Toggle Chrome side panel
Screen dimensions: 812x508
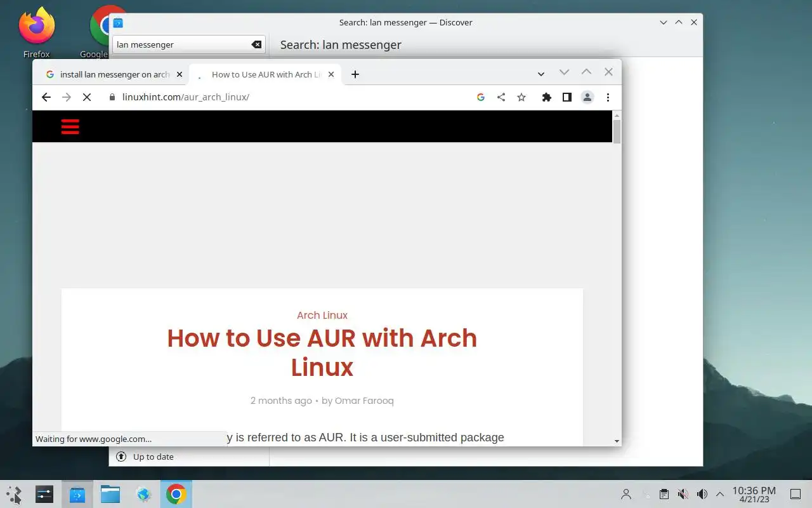[567, 97]
